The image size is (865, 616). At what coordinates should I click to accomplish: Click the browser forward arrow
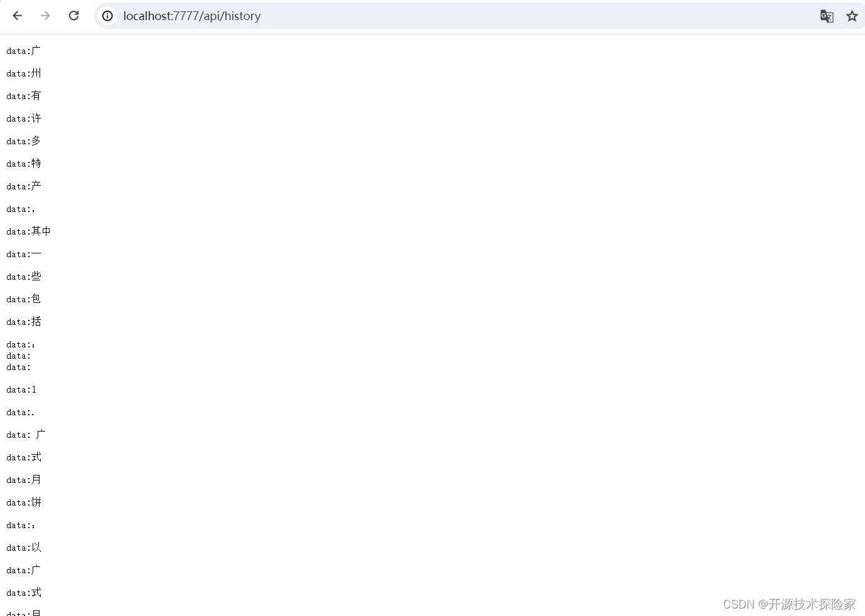click(x=45, y=16)
